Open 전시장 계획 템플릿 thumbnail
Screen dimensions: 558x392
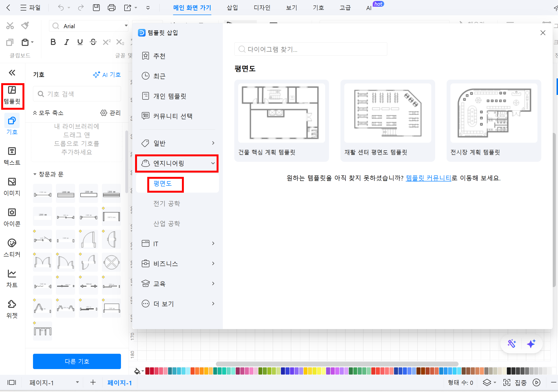[x=494, y=113]
